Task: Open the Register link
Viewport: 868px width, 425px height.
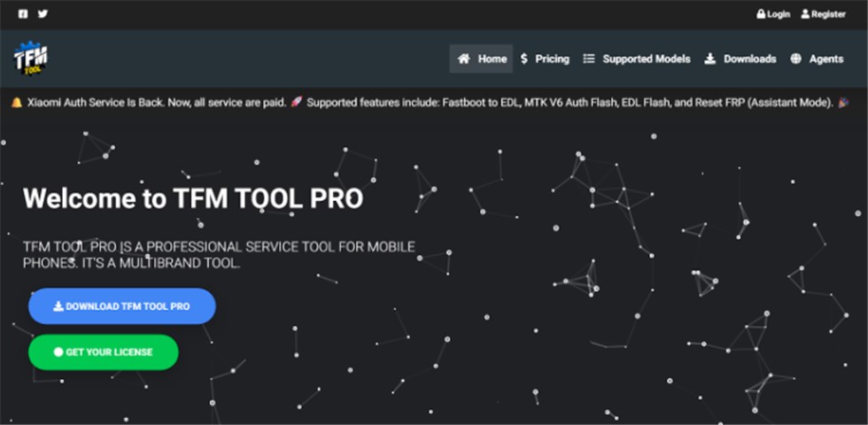Action: tap(823, 14)
